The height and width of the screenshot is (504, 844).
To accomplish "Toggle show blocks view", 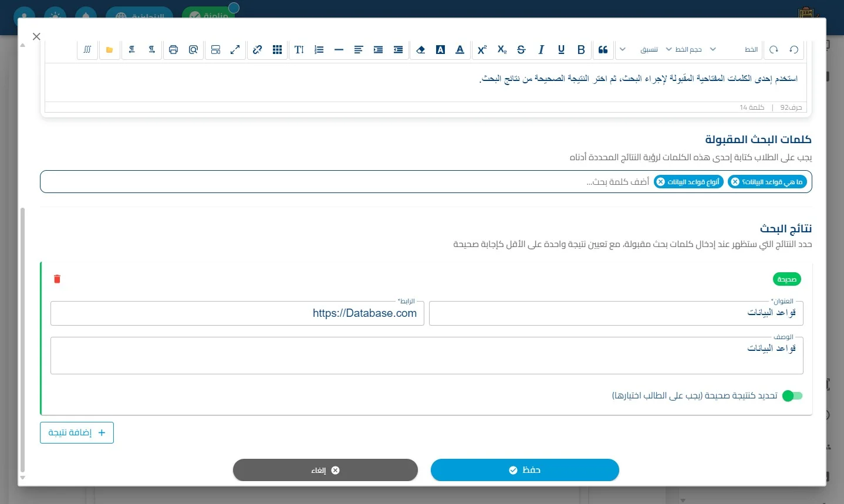I will pyautogui.click(x=215, y=50).
